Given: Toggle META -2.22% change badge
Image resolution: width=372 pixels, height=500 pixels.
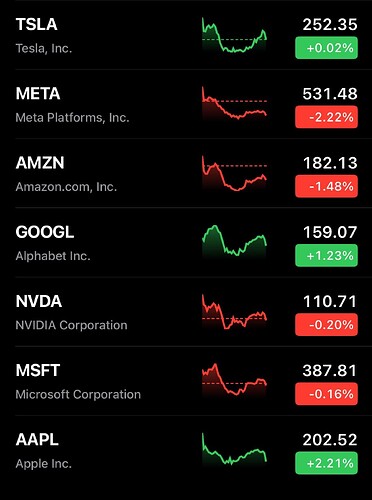Looking at the screenshot, I should pyautogui.click(x=326, y=117).
